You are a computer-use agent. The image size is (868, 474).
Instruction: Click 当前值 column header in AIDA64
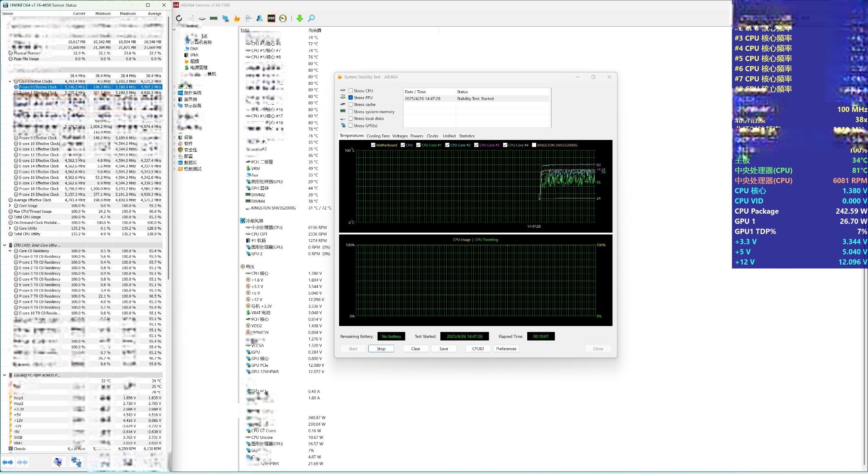(314, 31)
